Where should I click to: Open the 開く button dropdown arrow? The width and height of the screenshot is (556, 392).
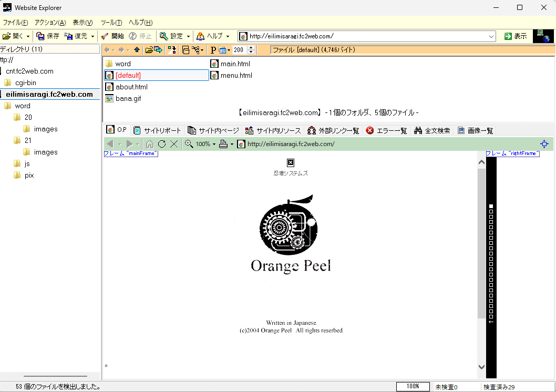[x=28, y=36]
